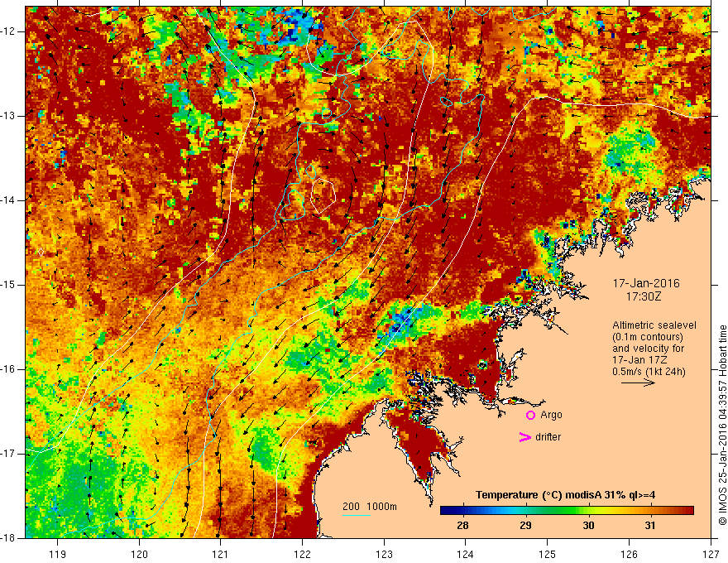Click the 'Temperature (°C) modisA 31% ql>=4' title
Image resolution: width=728 pixels, height=563 pixels.
click(x=565, y=495)
